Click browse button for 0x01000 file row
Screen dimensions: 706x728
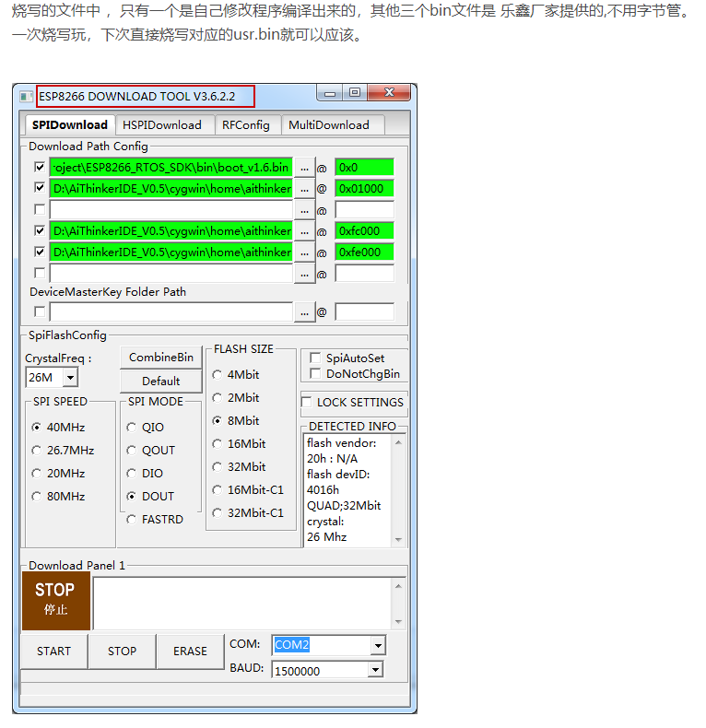(304, 189)
